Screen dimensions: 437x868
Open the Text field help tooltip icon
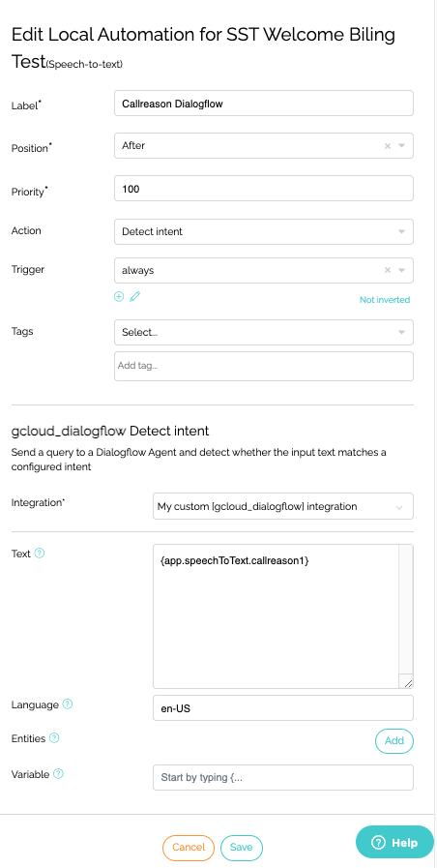coord(40,553)
